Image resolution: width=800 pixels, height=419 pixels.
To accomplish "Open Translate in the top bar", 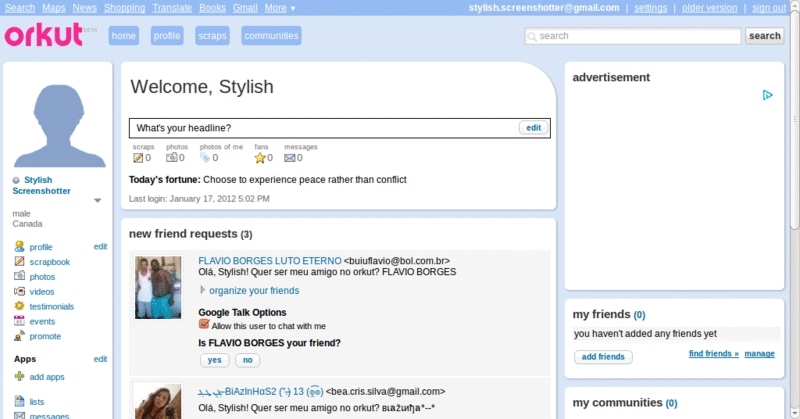I will 172,8.
